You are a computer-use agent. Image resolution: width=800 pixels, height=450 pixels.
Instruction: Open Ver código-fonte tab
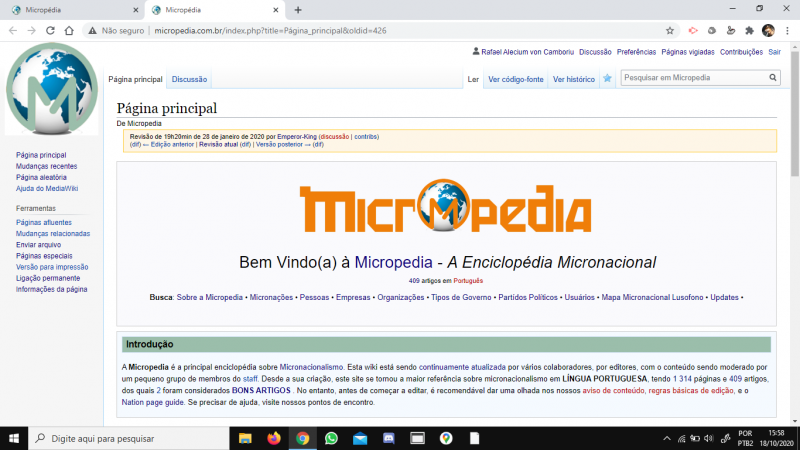(x=516, y=79)
